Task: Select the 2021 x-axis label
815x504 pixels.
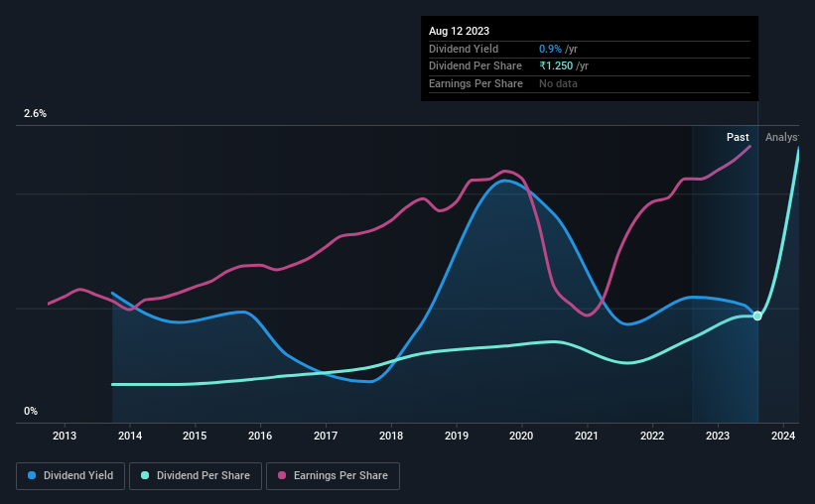Action: (587, 436)
